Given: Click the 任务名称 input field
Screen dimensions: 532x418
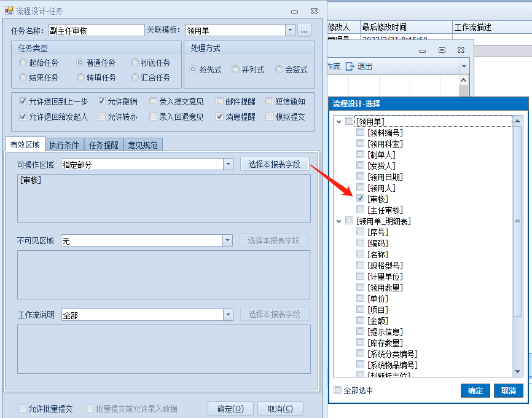Looking at the screenshot, I should (x=96, y=30).
